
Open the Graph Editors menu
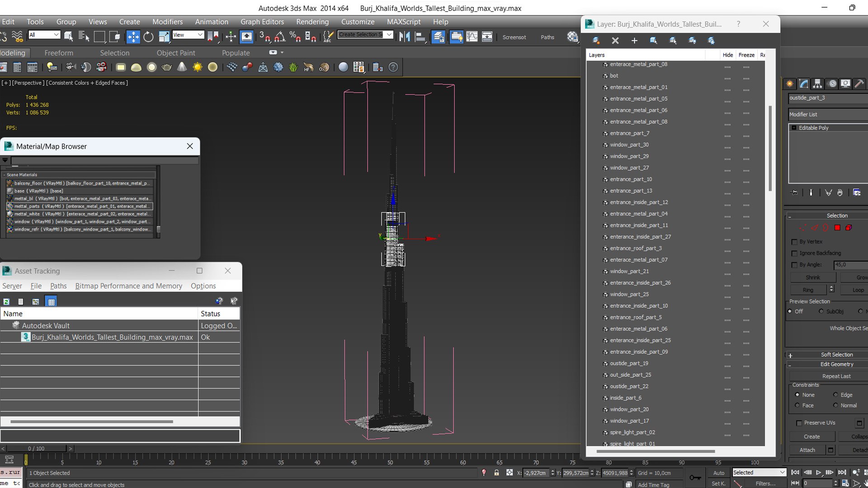[x=262, y=22]
